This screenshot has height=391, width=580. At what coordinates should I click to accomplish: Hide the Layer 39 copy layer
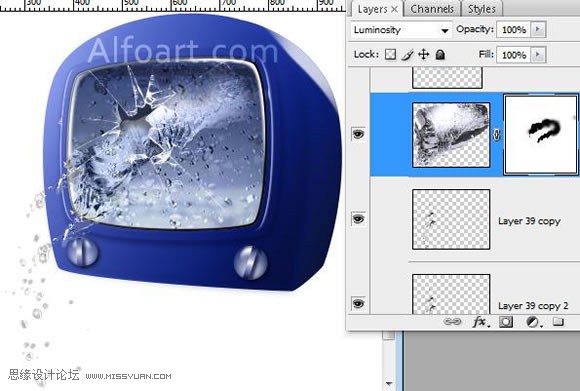pyautogui.click(x=358, y=219)
